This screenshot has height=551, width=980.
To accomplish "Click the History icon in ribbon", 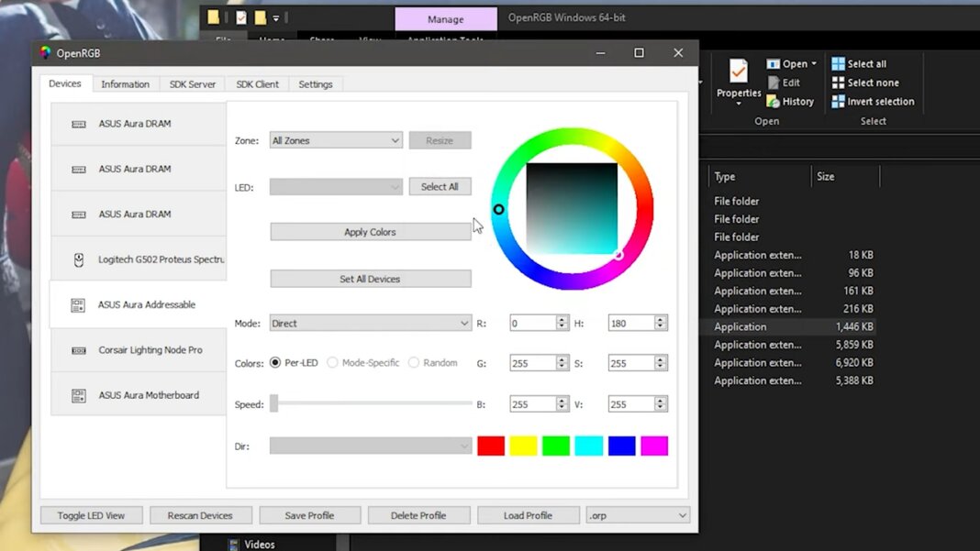I will point(774,102).
